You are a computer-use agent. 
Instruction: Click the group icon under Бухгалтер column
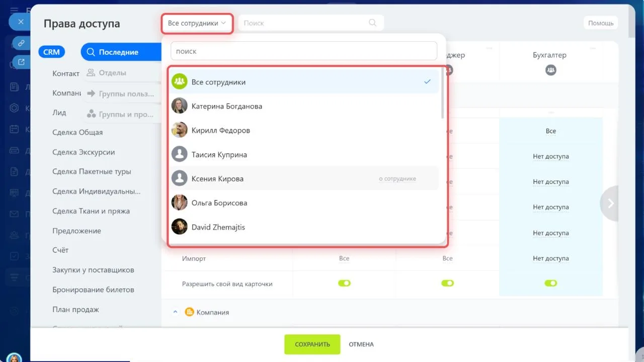(550, 71)
